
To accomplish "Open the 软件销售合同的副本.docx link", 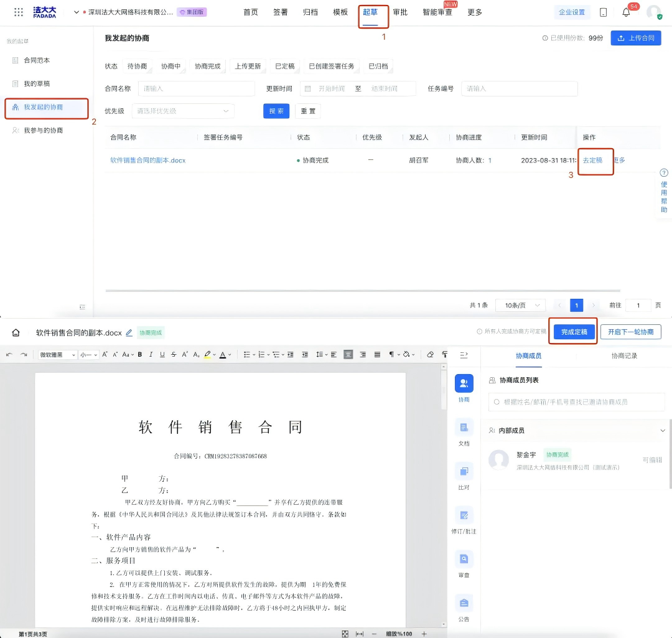I will 148,160.
